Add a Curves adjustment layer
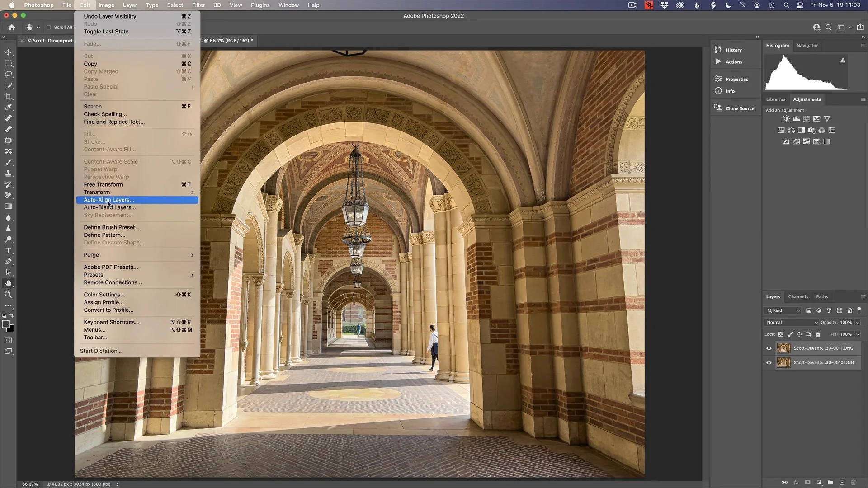 point(807,118)
